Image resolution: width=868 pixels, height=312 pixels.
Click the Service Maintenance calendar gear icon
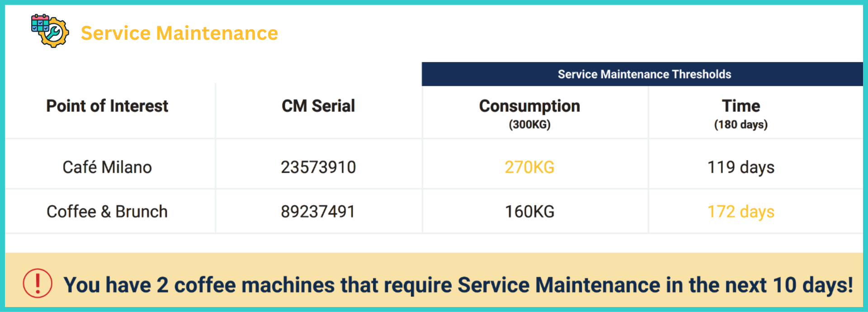(x=50, y=31)
